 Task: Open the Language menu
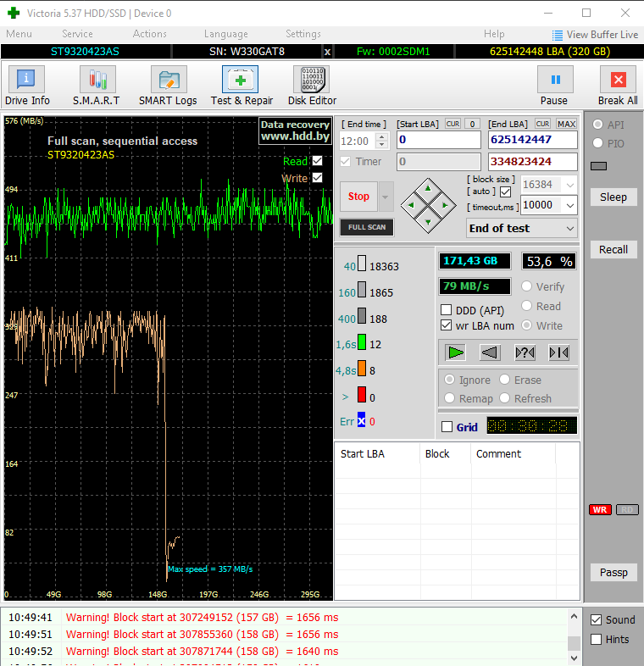point(225,34)
